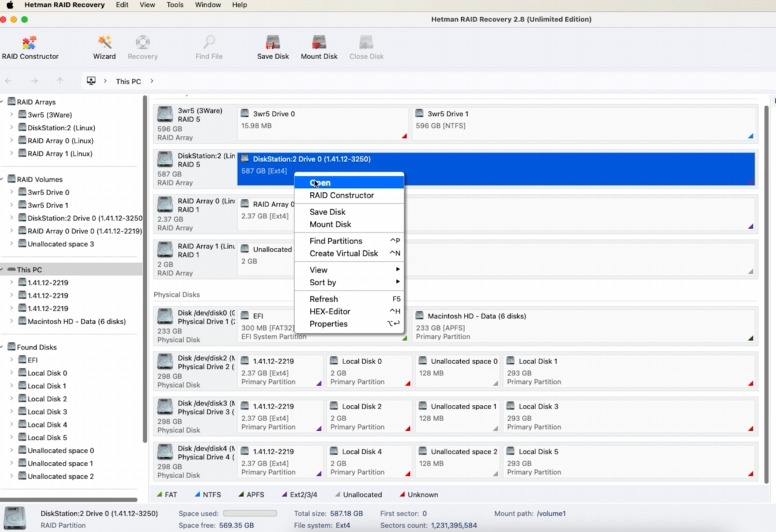The image size is (776, 532).
Task: Open the Edit menu
Action: coord(122,5)
